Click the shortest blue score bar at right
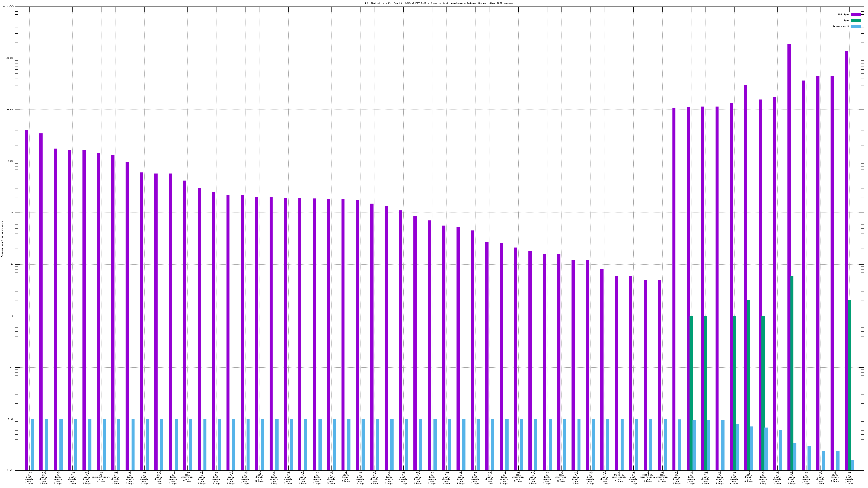This screenshot has width=868, height=488. click(852, 465)
